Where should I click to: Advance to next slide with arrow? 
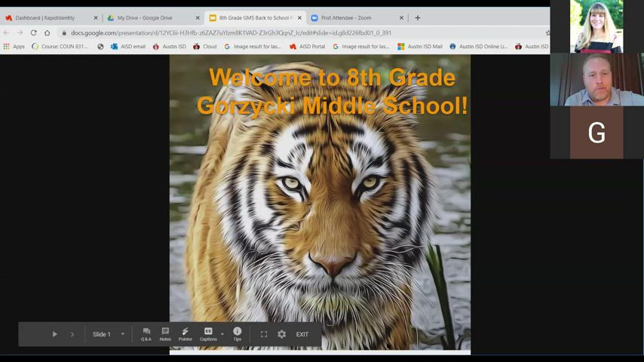click(x=72, y=334)
